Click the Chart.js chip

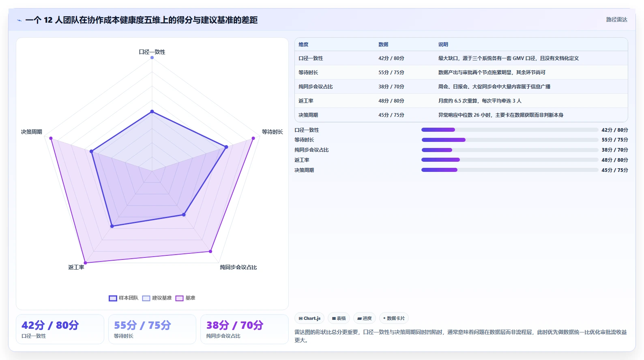pos(309,318)
